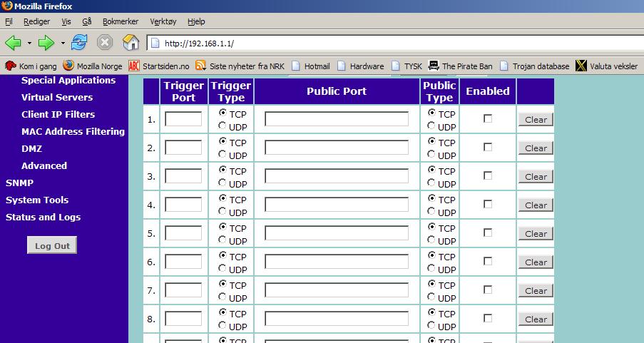
Task: Open the Verktøy menu
Action: tap(163, 21)
